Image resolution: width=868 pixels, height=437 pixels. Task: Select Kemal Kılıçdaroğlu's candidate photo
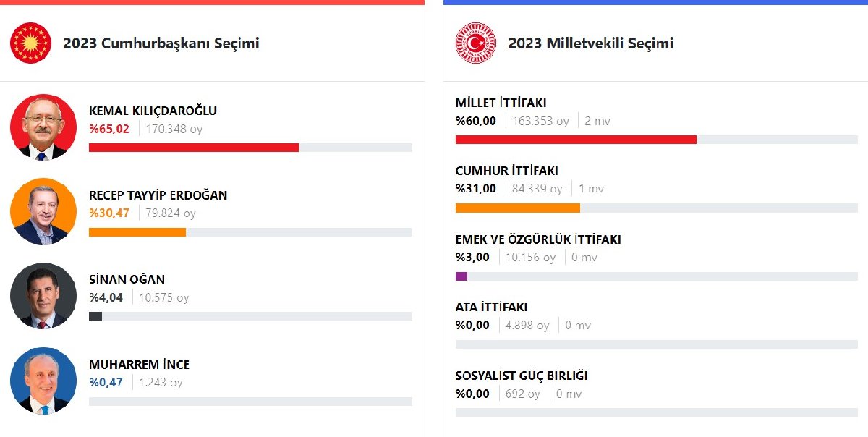[43, 127]
